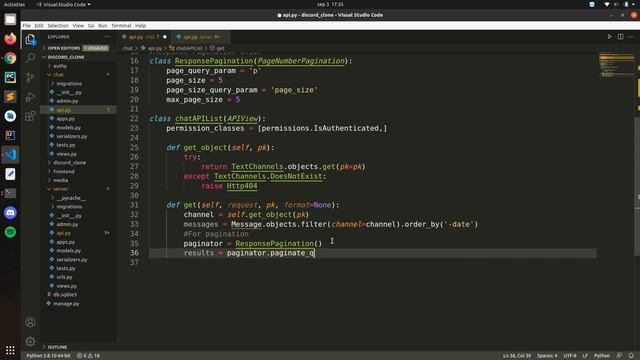
Task: Click the errors and warnings status indicator
Action: (89, 356)
